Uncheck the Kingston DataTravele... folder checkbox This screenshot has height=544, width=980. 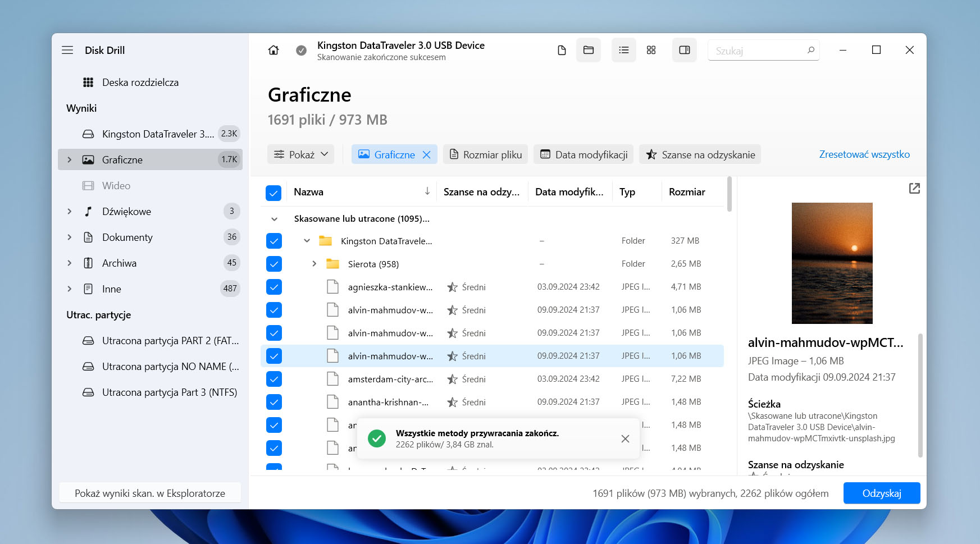[274, 241]
